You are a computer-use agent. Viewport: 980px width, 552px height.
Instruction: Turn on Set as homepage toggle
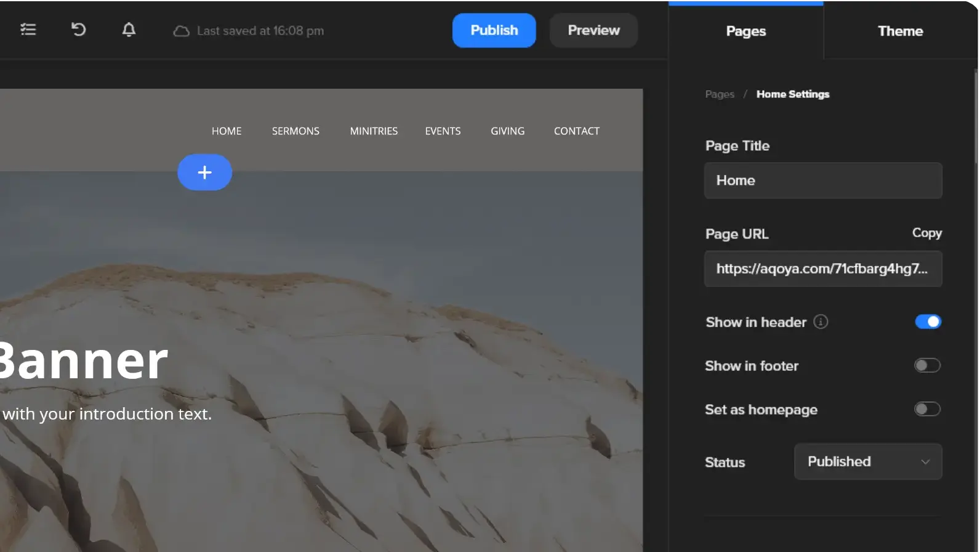(x=927, y=409)
